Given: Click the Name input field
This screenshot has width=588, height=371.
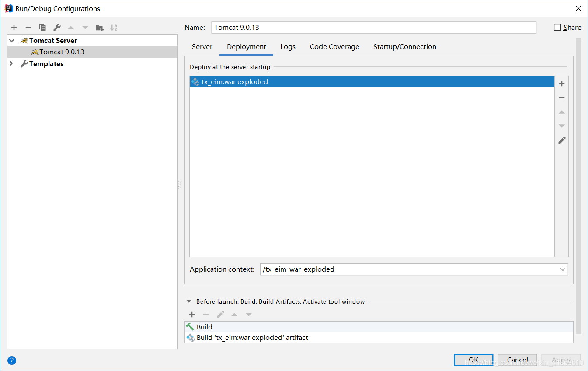Looking at the screenshot, I should tap(373, 27).
